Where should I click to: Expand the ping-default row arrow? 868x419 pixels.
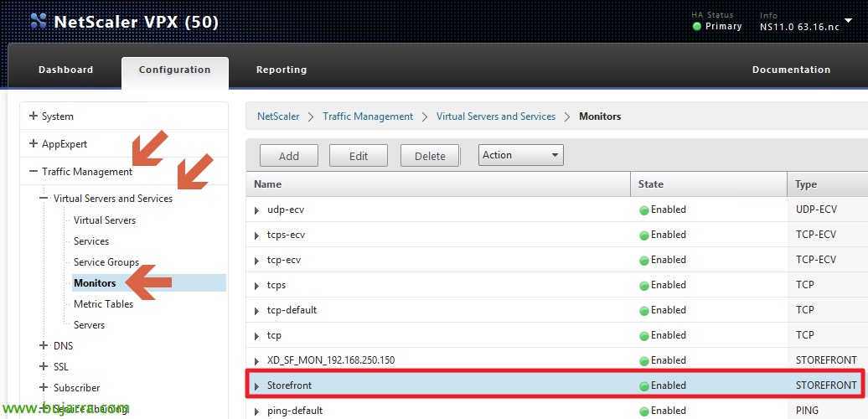[x=256, y=411]
